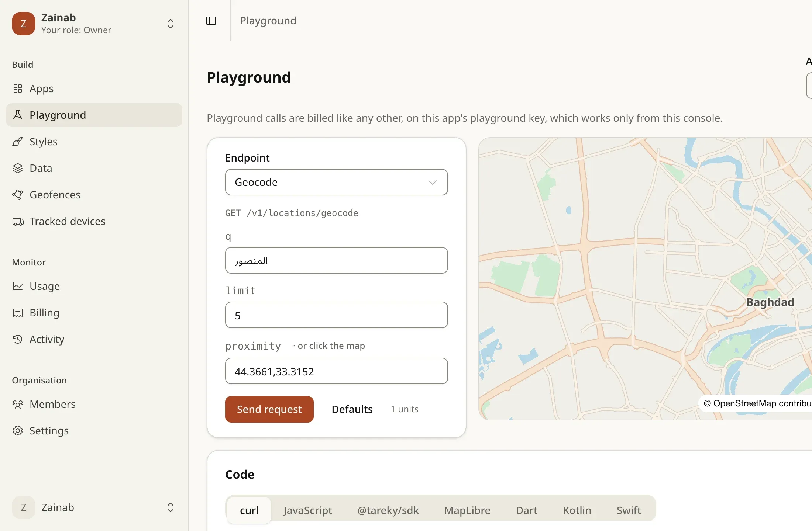Click the Baghdad label on the map
Screen dimensions: 812x531
tap(770, 302)
